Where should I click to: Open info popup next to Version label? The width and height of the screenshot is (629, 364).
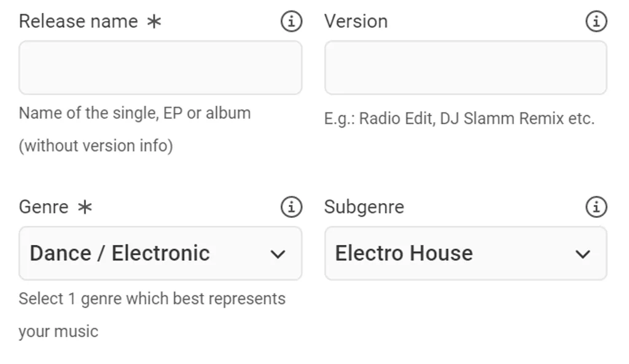tap(595, 21)
